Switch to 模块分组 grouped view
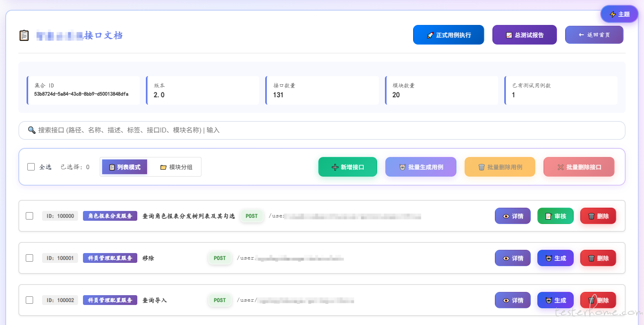 (x=176, y=167)
